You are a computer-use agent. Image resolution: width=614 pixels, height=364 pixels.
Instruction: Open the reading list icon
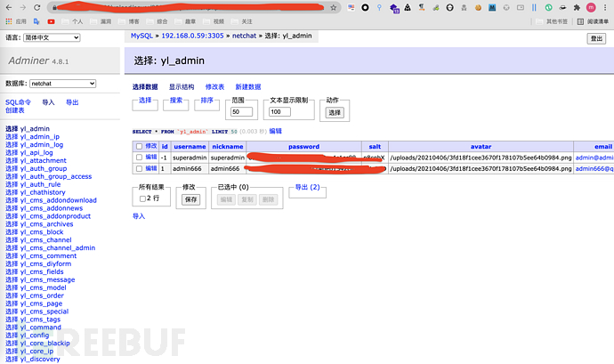coord(580,21)
